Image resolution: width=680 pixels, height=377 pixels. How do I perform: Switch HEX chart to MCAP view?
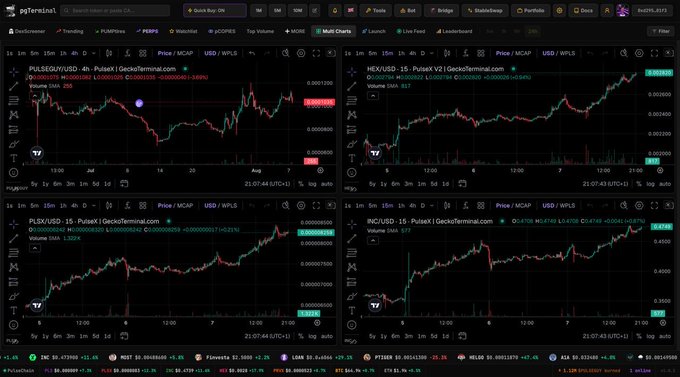(x=523, y=53)
